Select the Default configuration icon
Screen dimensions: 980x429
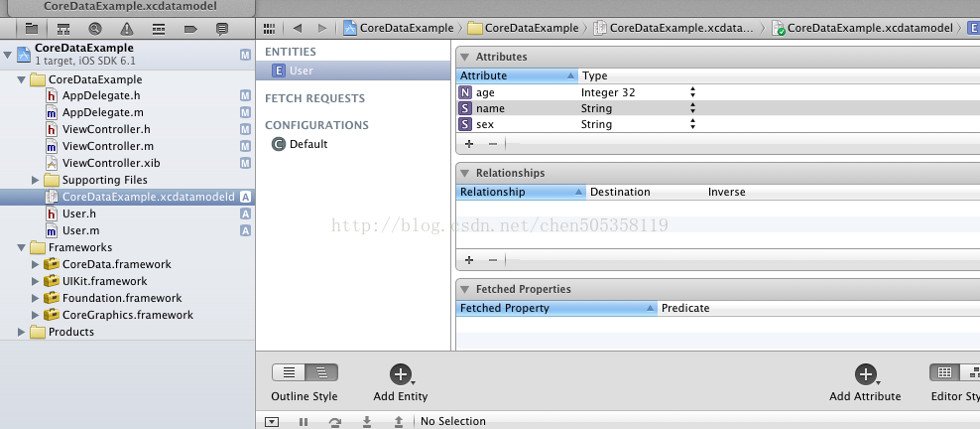(279, 144)
